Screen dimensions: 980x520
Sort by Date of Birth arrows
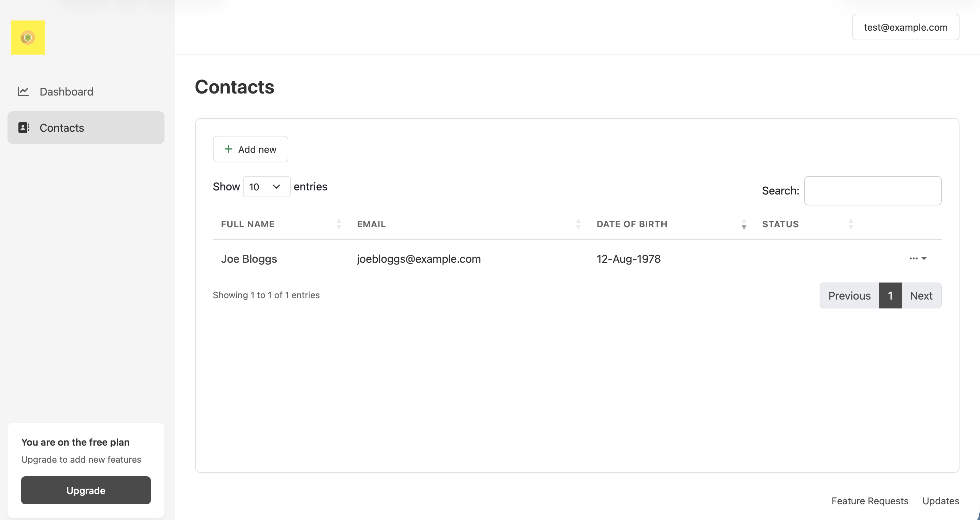click(744, 224)
